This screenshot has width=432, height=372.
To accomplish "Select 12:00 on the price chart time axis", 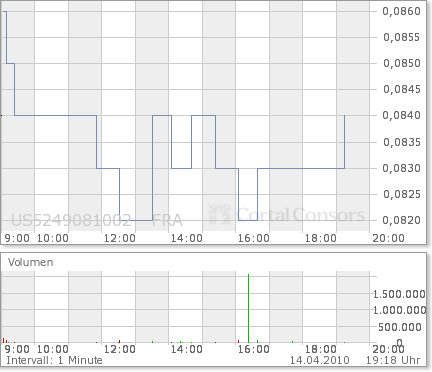I will click(x=120, y=238).
